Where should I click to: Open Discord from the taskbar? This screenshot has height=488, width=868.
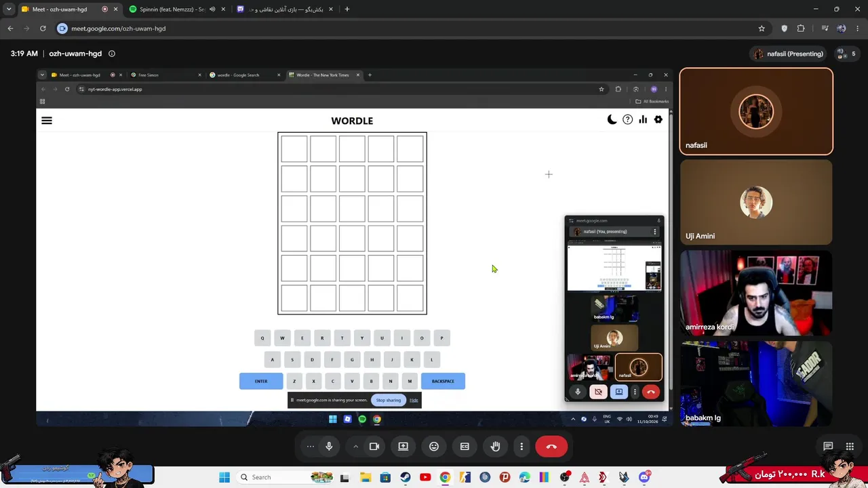644,477
